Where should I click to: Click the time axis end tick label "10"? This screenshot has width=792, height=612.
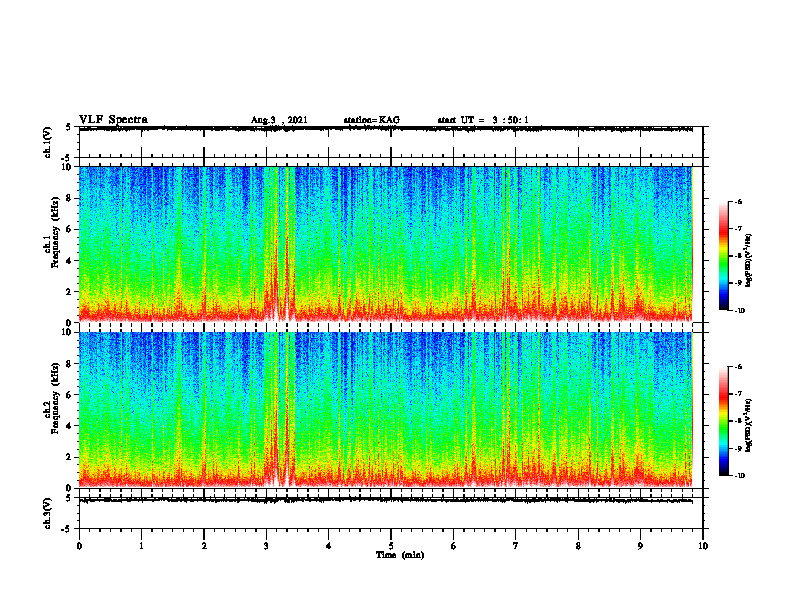703,546
